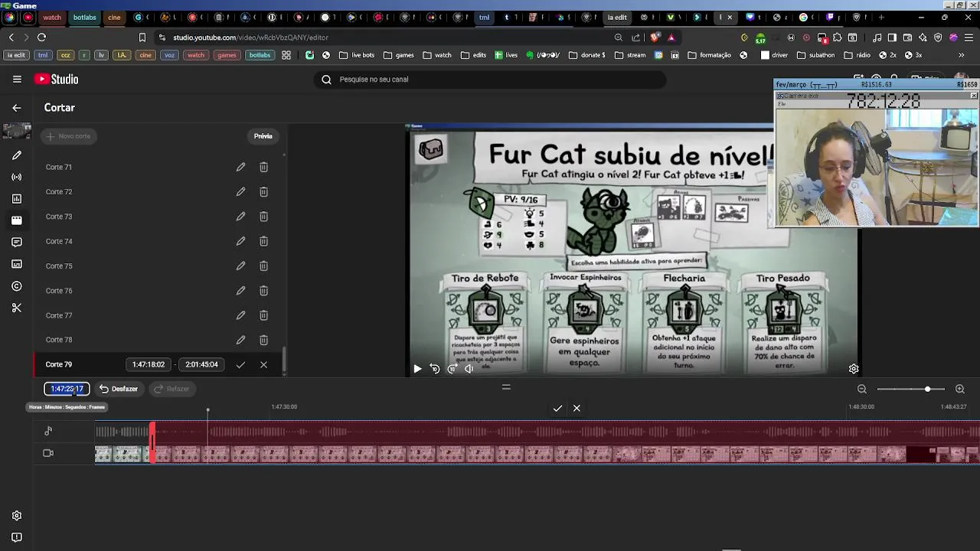Click the Prévia button

[x=263, y=136]
